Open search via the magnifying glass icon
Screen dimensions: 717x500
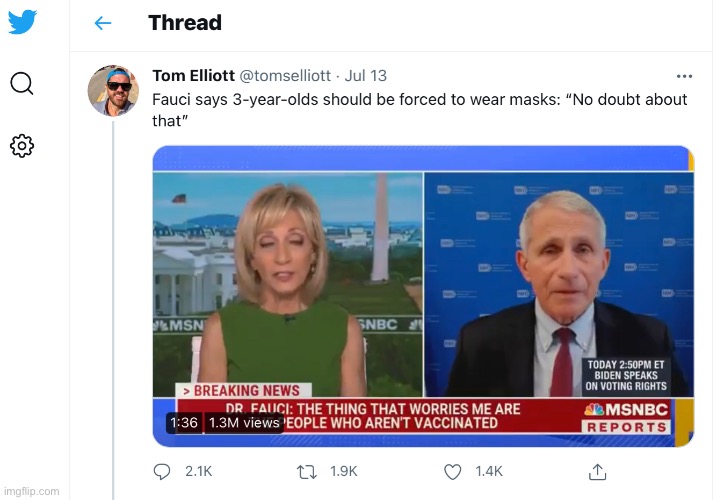point(22,84)
